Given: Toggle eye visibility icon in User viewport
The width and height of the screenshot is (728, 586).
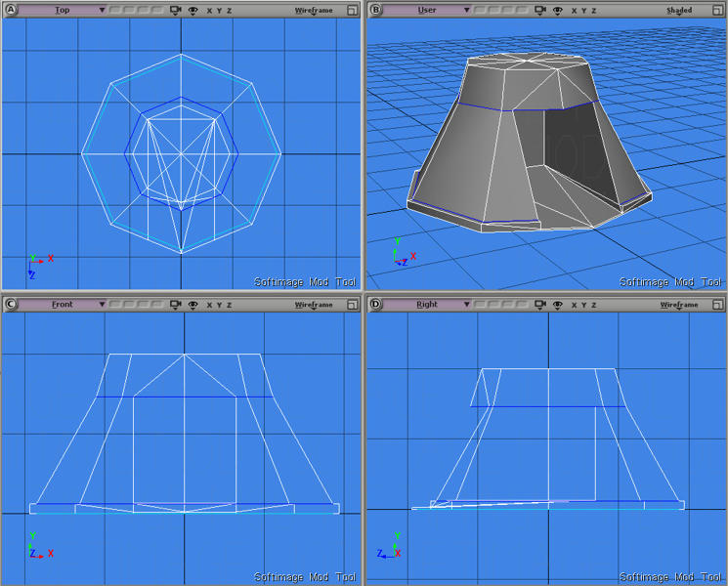Looking at the screenshot, I should [558, 10].
